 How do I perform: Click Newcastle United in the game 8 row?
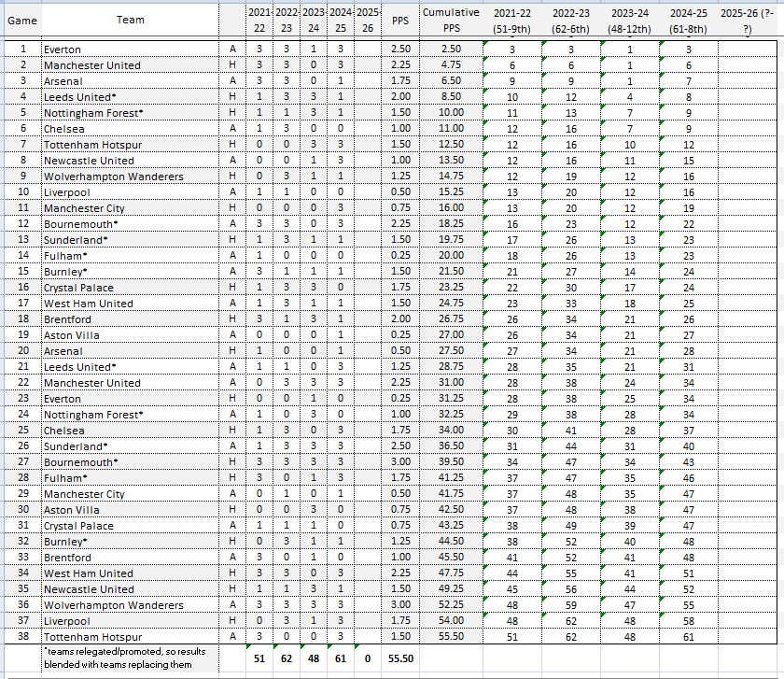click(x=89, y=161)
